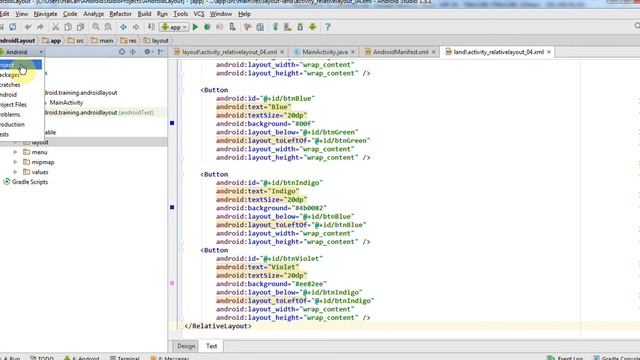This screenshot has height=360, width=640.
Task: Open the AVD Manager icon
Action: pos(288,27)
